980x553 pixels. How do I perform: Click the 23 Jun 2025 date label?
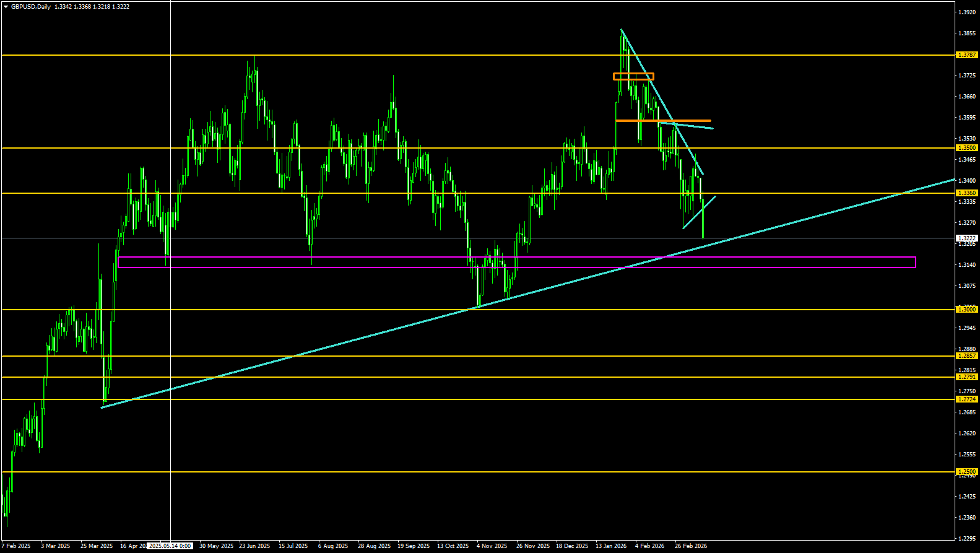tap(254, 546)
